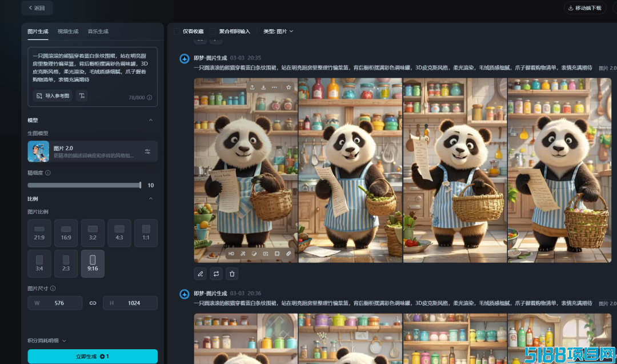Click the height H 1024 field
This screenshot has height=364, width=617.
[130, 303]
